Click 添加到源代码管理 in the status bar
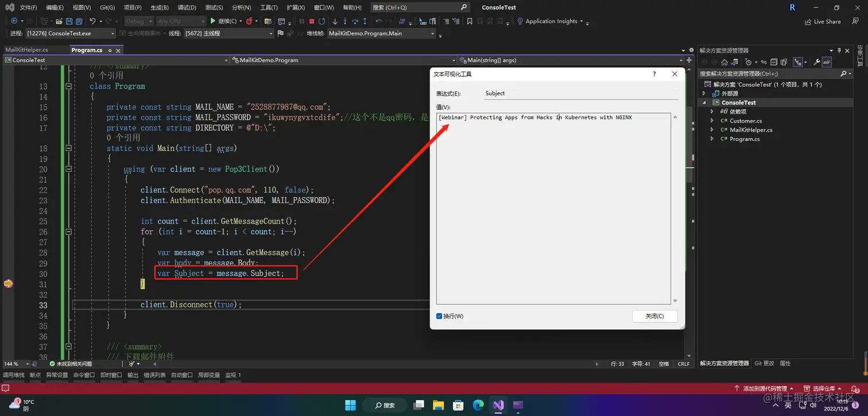The image size is (868, 416). pos(764,388)
